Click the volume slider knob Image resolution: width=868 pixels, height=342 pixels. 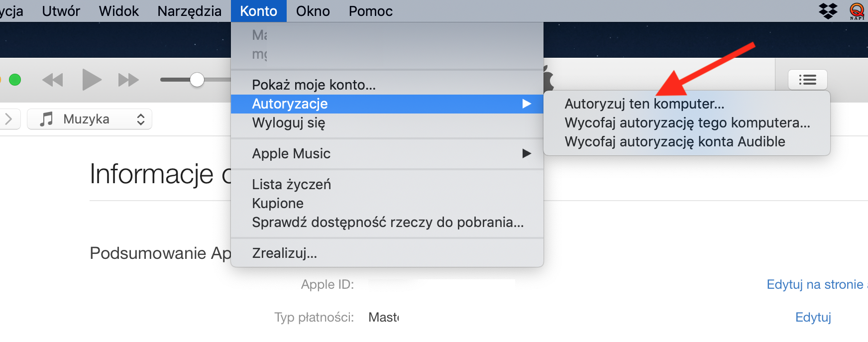pyautogui.click(x=197, y=80)
